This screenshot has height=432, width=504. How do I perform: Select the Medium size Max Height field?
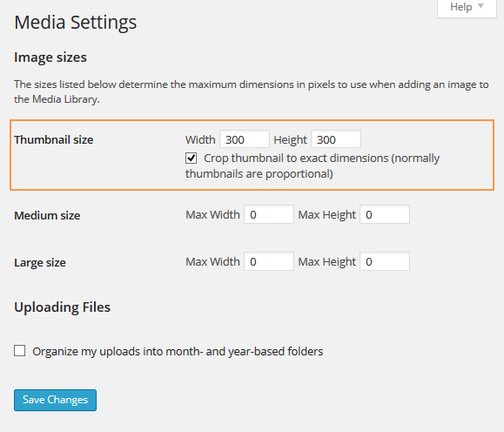coord(385,214)
